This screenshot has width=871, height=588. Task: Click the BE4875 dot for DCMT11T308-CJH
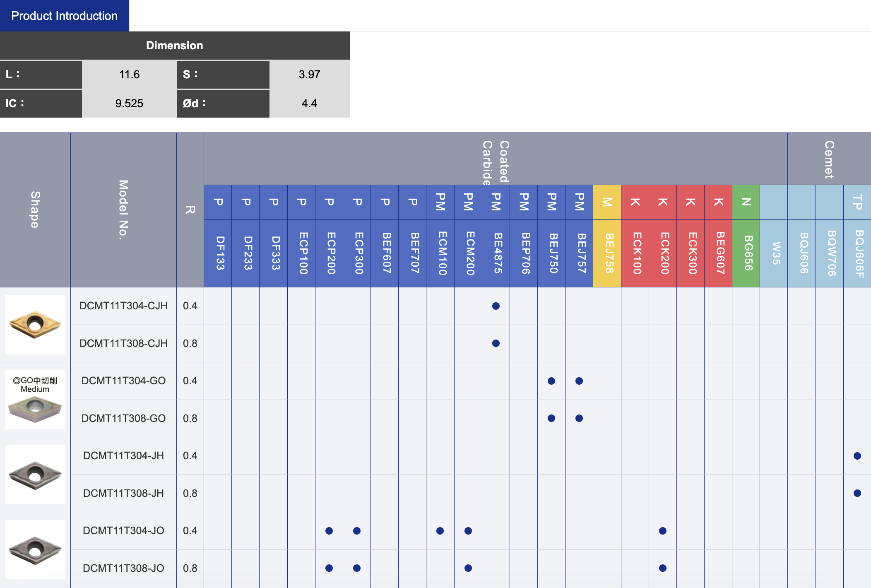click(496, 343)
